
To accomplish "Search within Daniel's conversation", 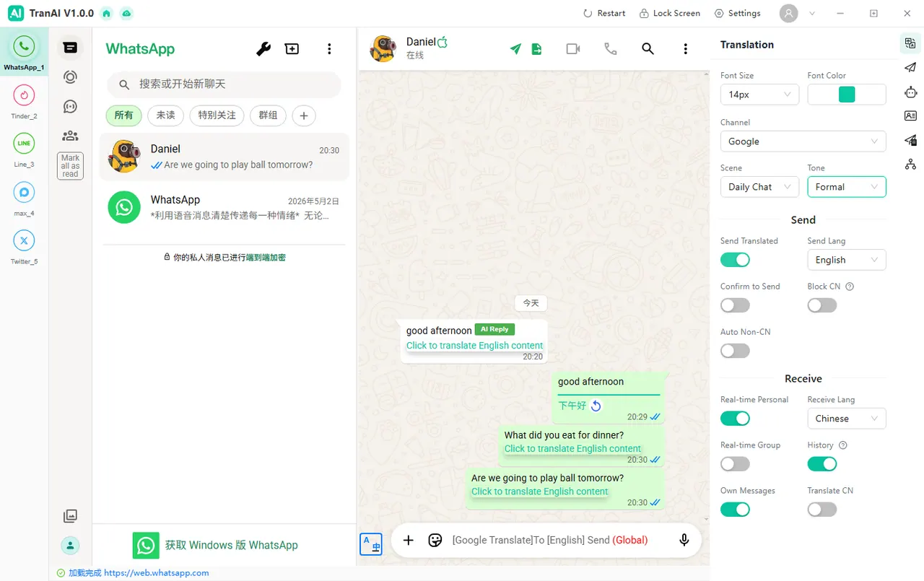I will point(648,49).
